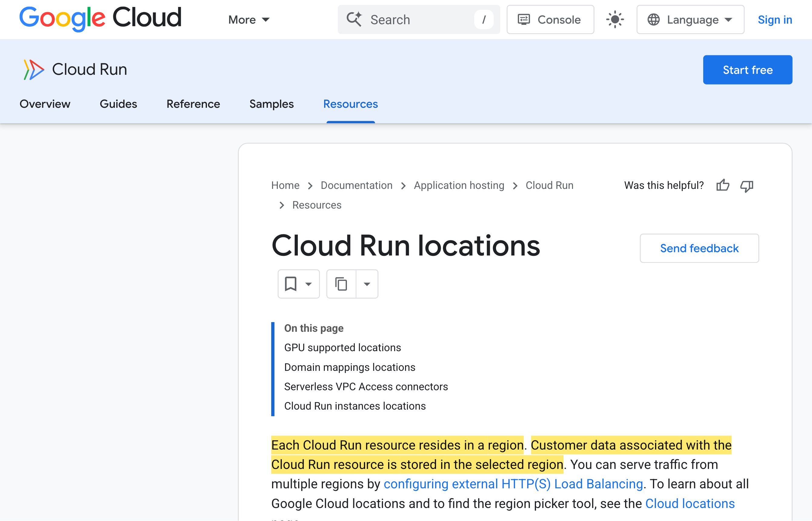This screenshot has width=812, height=521.
Task: Switch to the Reference tab
Action: tap(193, 104)
